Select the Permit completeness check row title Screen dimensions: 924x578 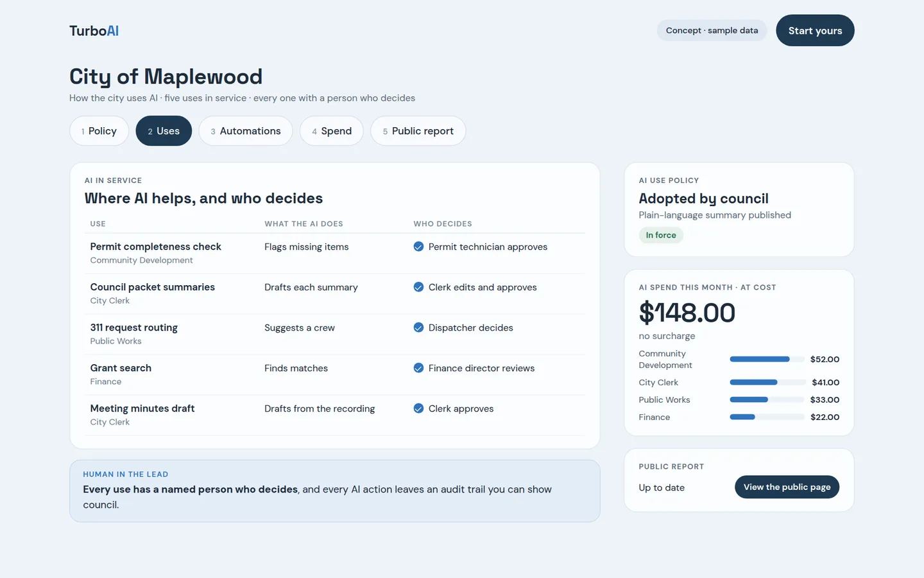click(156, 247)
